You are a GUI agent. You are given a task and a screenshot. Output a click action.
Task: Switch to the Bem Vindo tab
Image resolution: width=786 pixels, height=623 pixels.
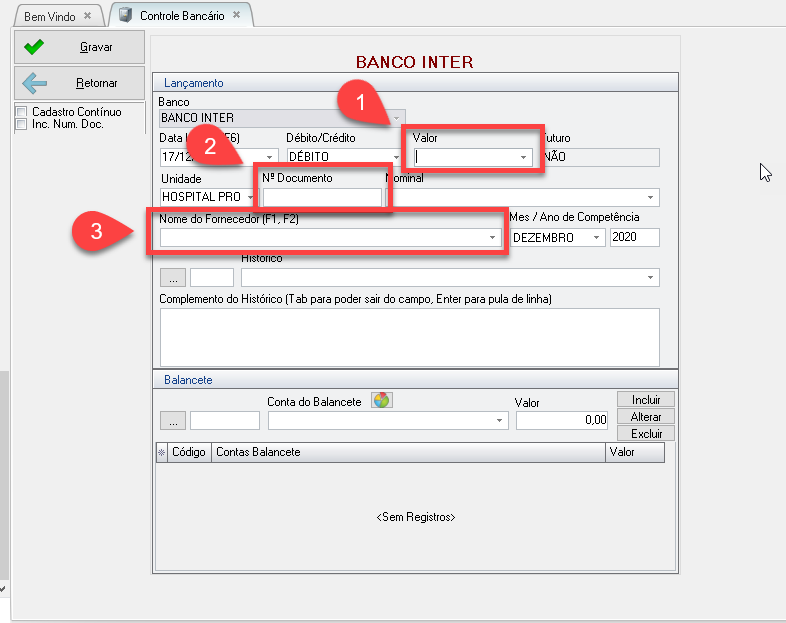48,16
